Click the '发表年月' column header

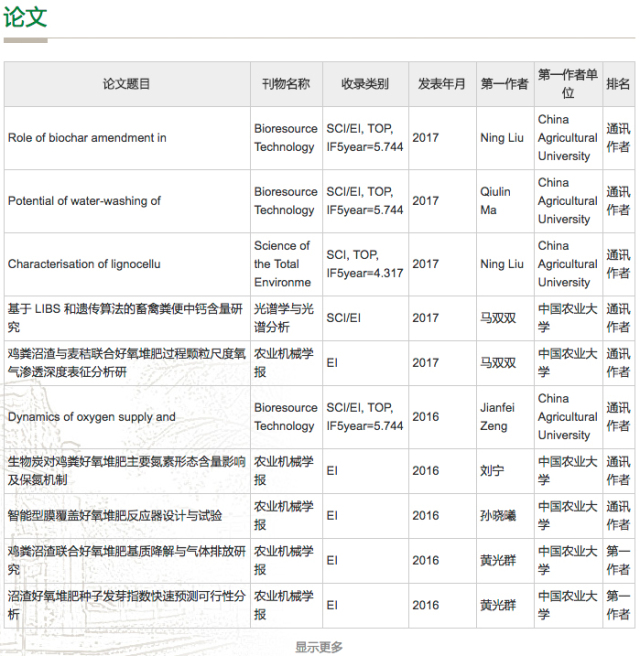(441, 84)
